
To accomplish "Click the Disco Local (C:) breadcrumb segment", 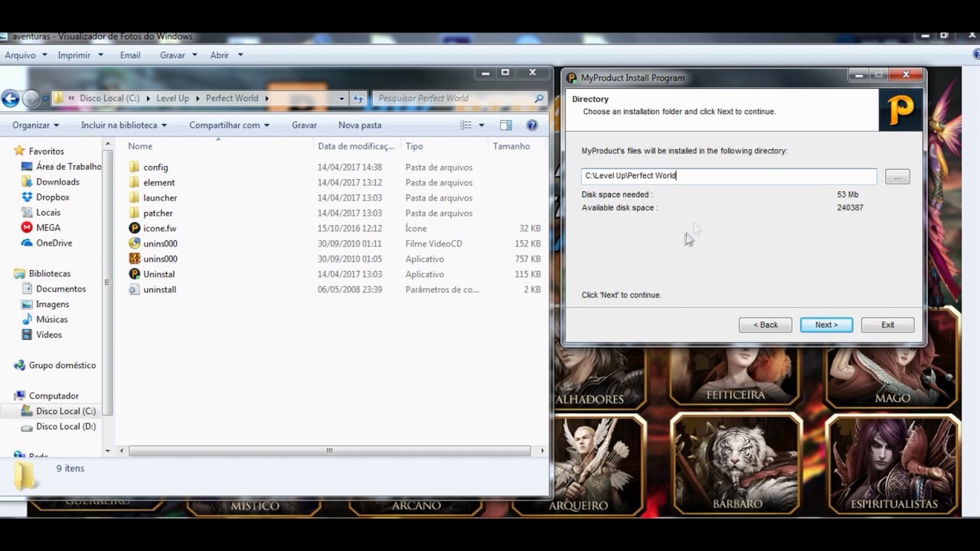I will tap(109, 98).
